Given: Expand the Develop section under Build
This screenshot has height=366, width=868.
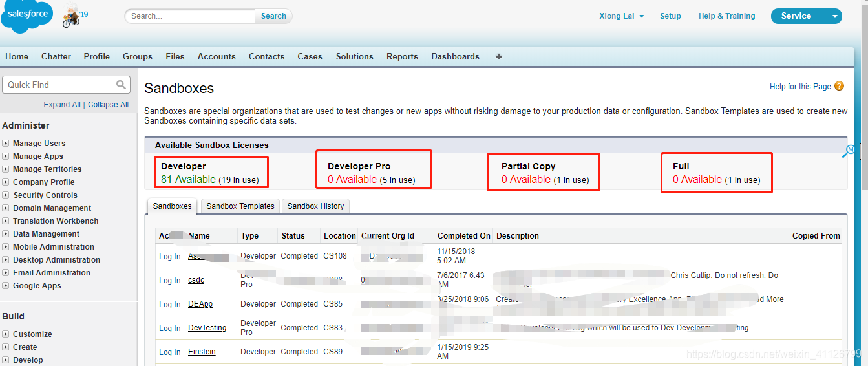Looking at the screenshot, I should [x=5, y=360].
